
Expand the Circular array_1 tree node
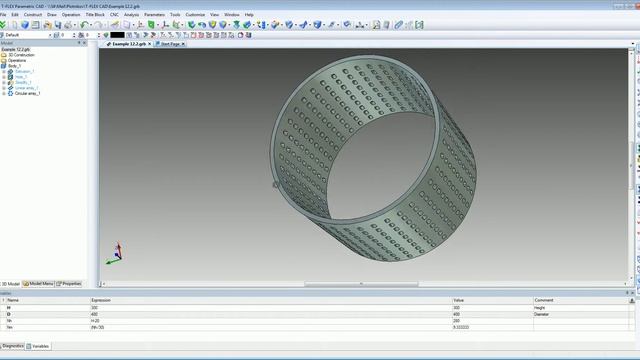[4, 93]
